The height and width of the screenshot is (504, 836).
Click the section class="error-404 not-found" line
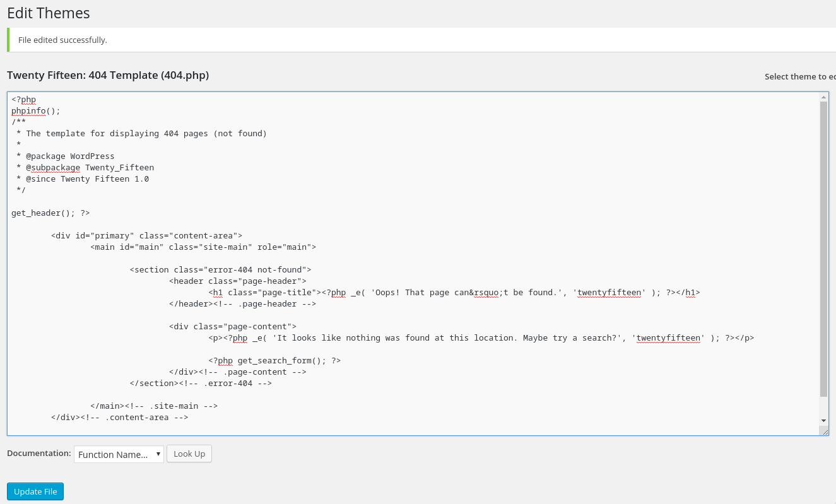pos(220,270)
